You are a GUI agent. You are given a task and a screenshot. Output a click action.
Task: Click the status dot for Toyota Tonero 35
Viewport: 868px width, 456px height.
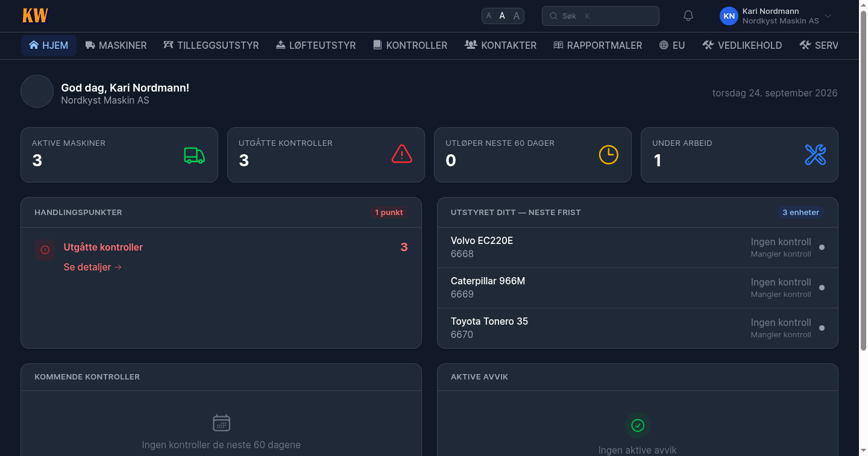(822, 328)
